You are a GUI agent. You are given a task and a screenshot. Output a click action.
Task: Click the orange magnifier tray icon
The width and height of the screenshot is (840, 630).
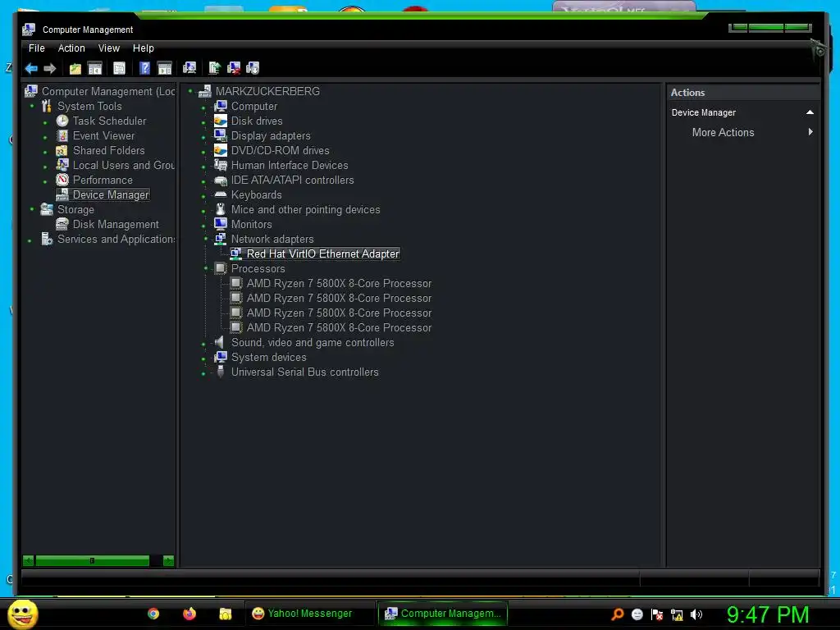click(618, 614)
